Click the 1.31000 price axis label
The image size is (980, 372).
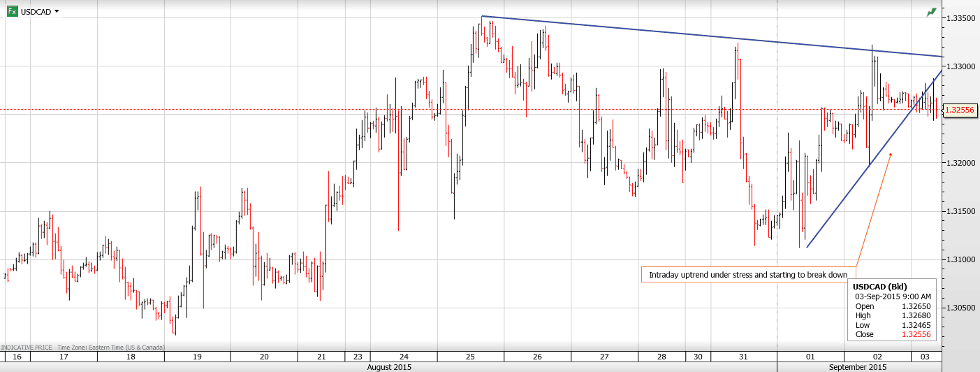pyautogui.click(x=959, y=259)
